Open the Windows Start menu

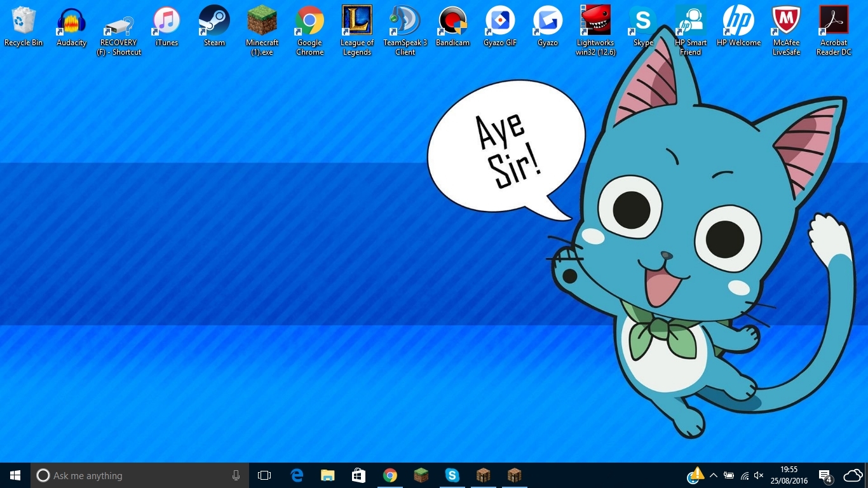click(15, 475)
